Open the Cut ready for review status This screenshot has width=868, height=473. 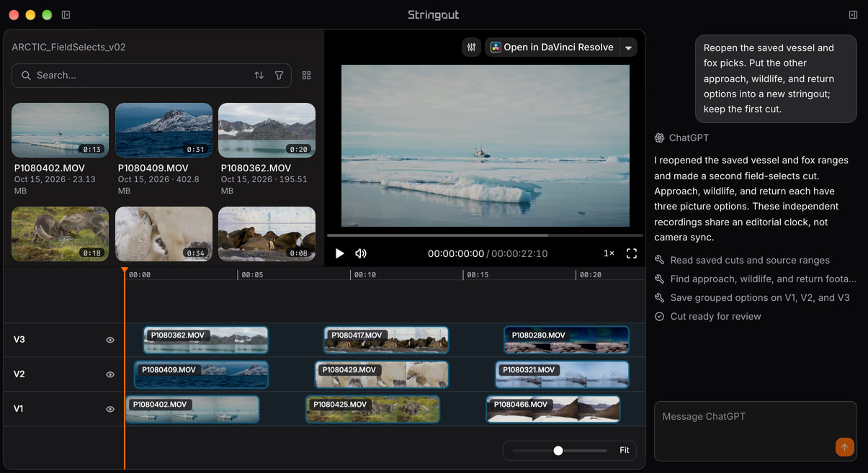[x=707, y=317]
